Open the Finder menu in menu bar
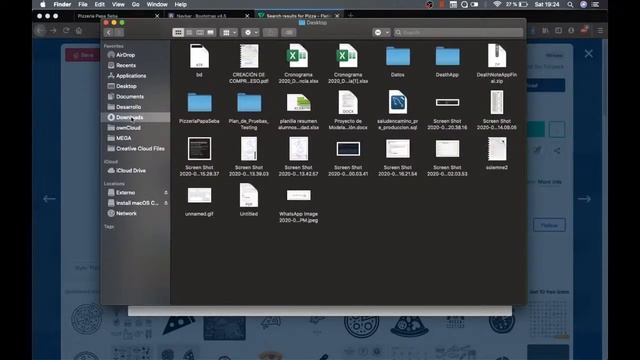The width and height of the screenshot is (640, 360). pos(62,4)
